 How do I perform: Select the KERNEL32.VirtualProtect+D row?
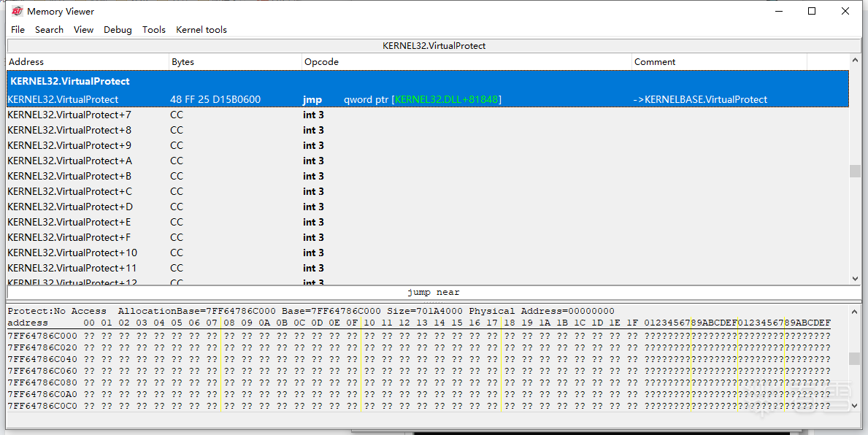click(x=427, y=207)
